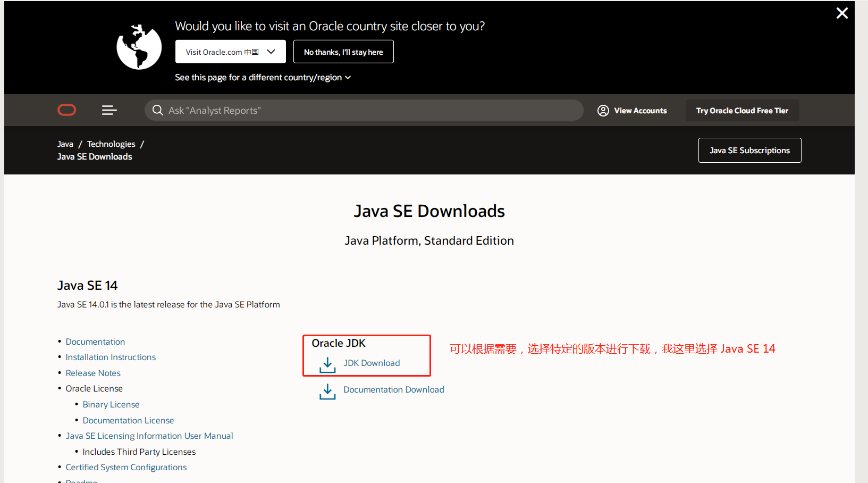Click the Documentation Download link text
The image size is (868, 483).
click(394, 389)
